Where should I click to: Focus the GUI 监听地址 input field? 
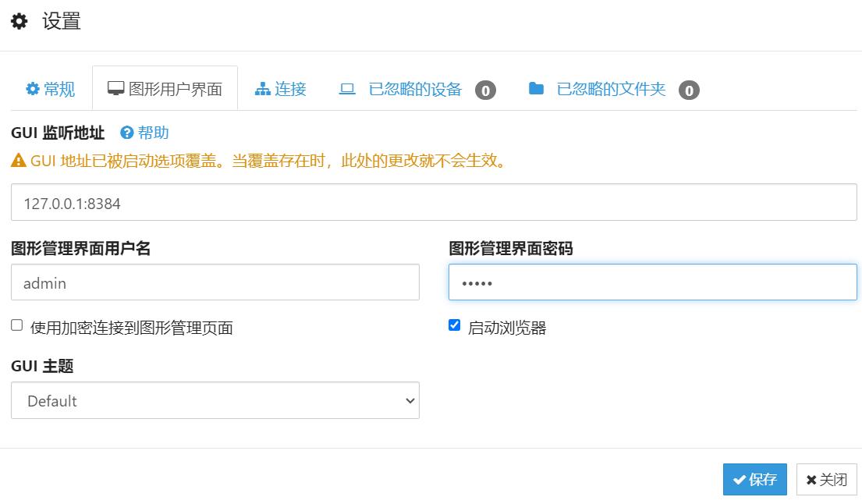point(434,202)
